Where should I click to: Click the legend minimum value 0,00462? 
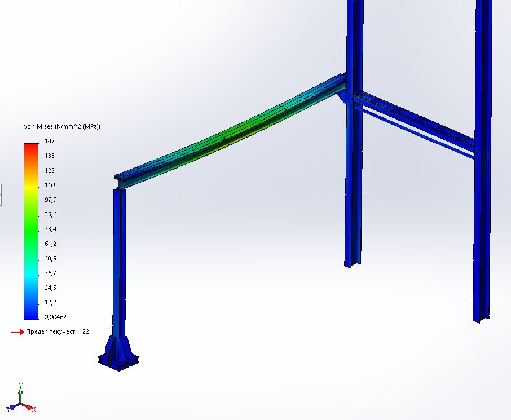click(55, 317)
